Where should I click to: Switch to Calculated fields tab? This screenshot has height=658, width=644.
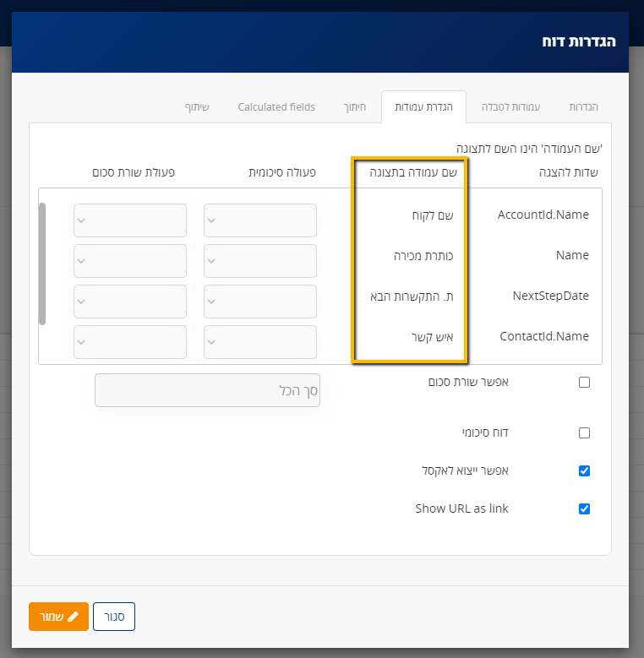pyautogui.click(x=276, y=107)
